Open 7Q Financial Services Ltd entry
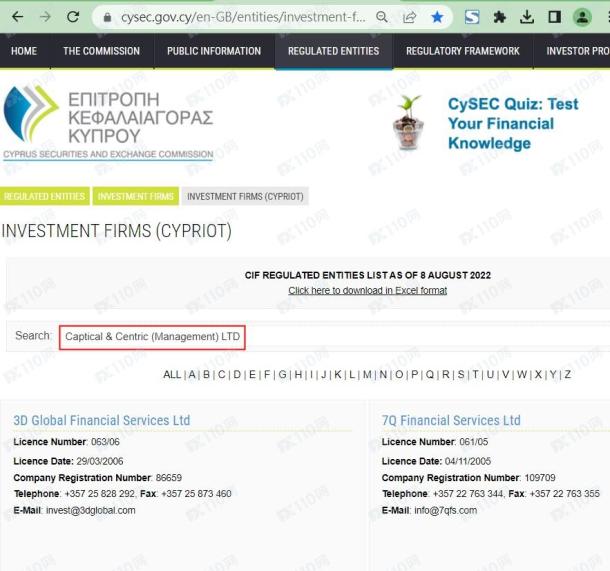The image size is (610, 571). [451, 420]
